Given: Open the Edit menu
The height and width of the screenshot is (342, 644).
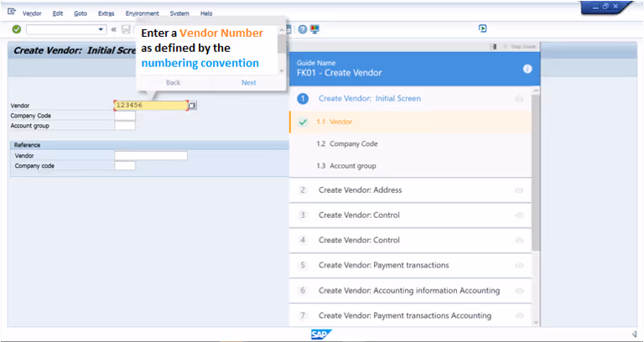Looking at the screenshot, I should [58, 13].
